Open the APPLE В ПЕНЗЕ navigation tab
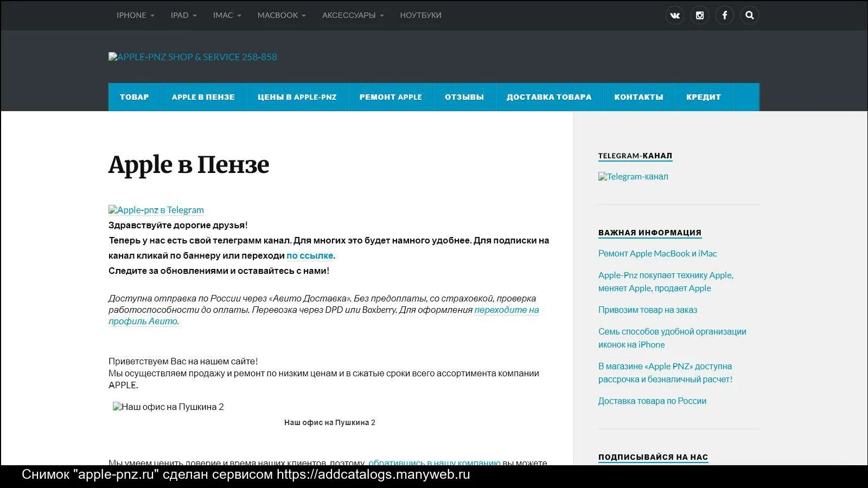This screenshot has width=868, height=488. (x=203, y=97)
